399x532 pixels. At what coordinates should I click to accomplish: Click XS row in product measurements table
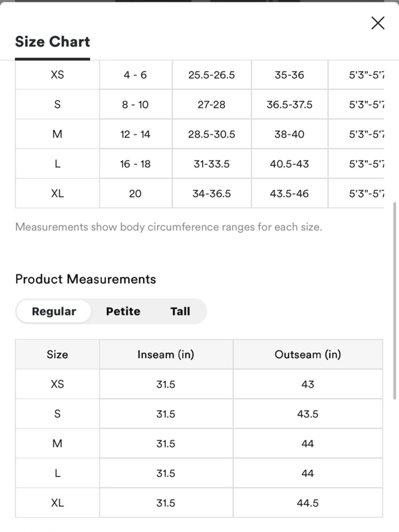coord(199,384)
